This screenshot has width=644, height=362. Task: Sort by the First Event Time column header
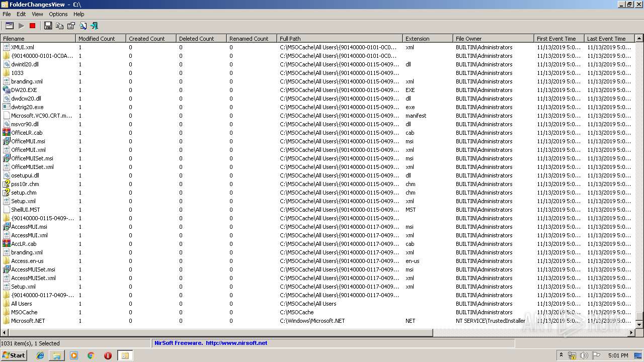point(559,39)
